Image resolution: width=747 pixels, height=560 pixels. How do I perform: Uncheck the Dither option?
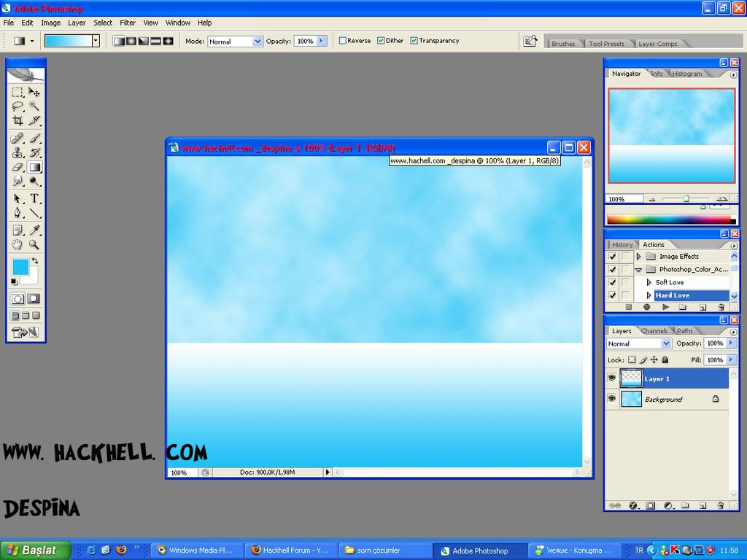pos(381,41)
